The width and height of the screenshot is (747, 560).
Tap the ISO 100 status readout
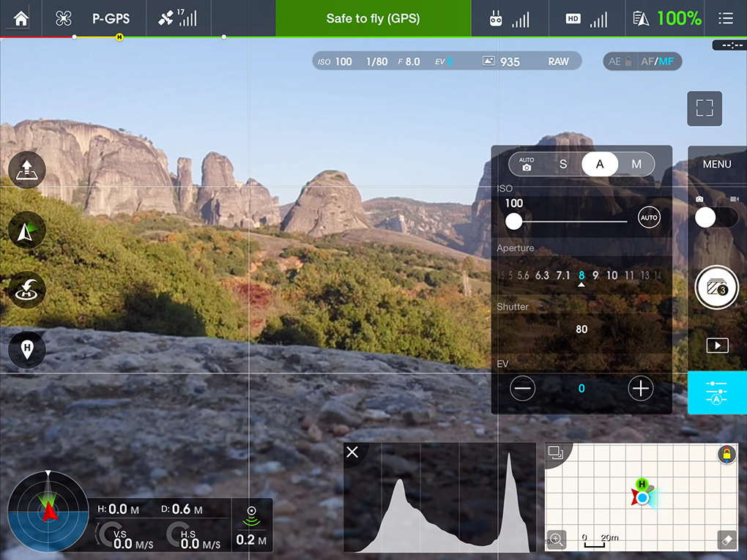[x=335, y=62]
